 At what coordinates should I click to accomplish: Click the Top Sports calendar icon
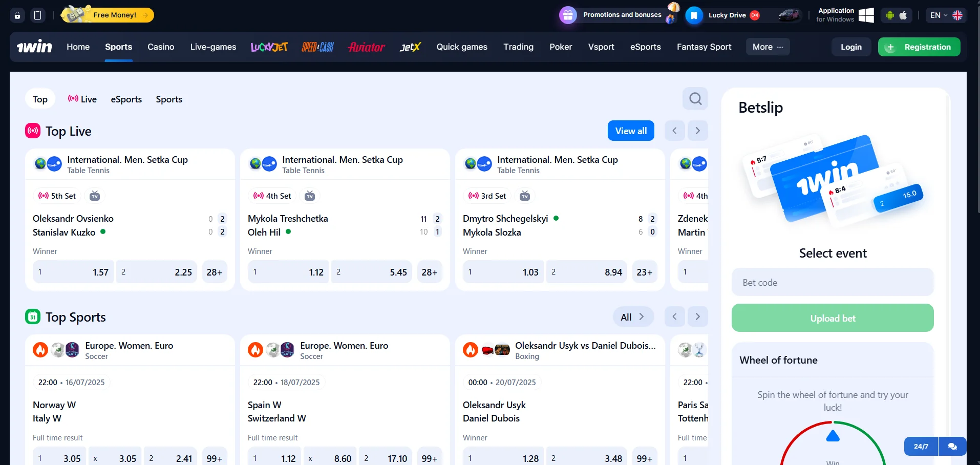(33, 316)
